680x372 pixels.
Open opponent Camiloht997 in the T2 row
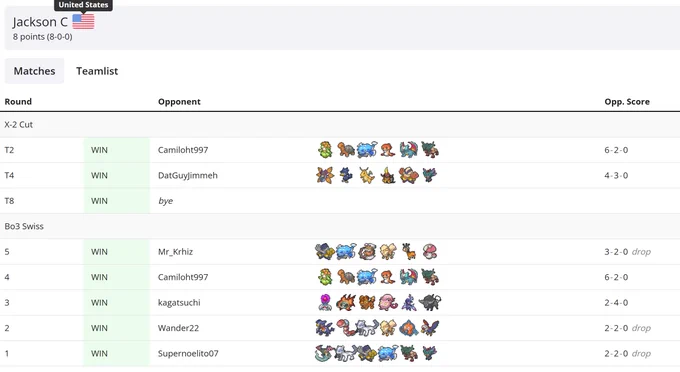coord(183,150)
